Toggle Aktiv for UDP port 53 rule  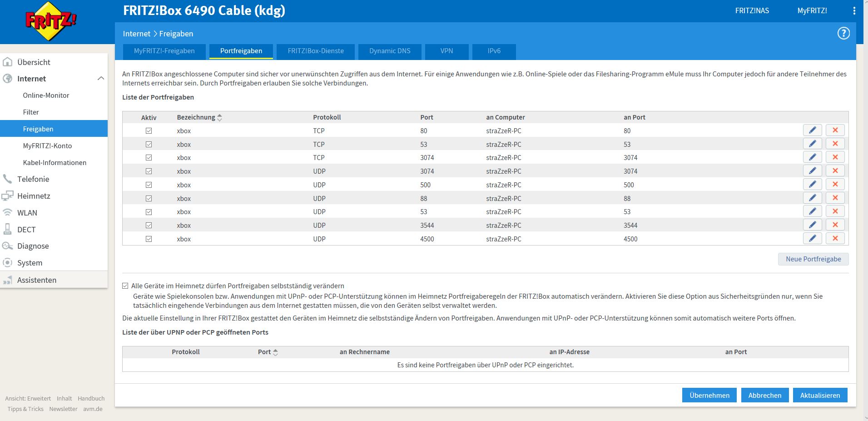(149, 211)
